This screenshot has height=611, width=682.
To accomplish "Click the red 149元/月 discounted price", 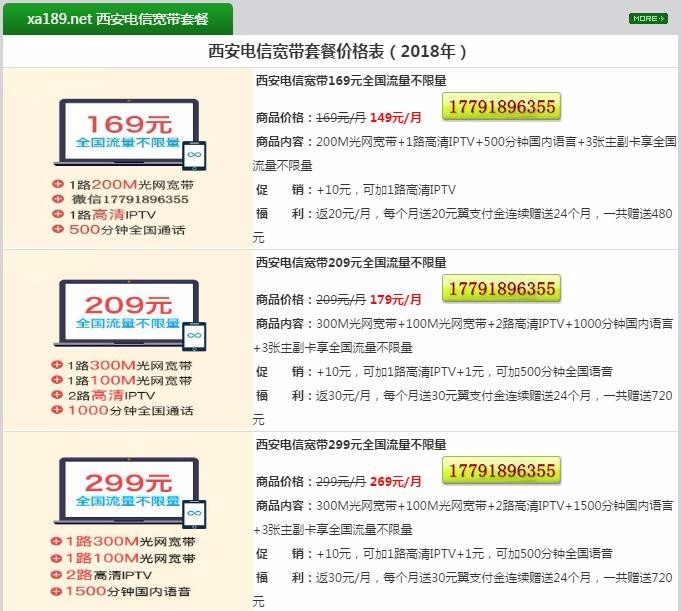I will coord(396,117).
